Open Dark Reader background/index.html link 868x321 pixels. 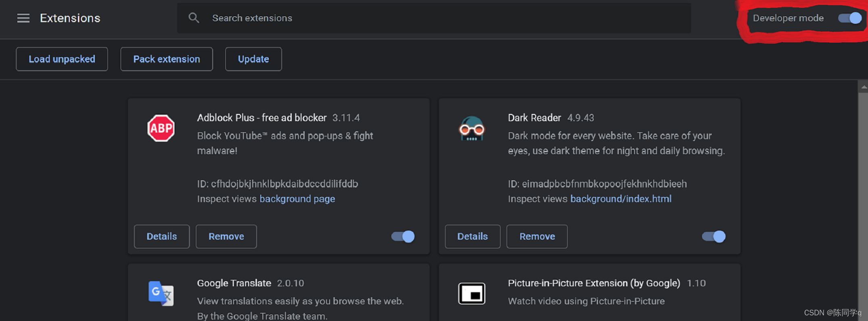coord(621,199)
